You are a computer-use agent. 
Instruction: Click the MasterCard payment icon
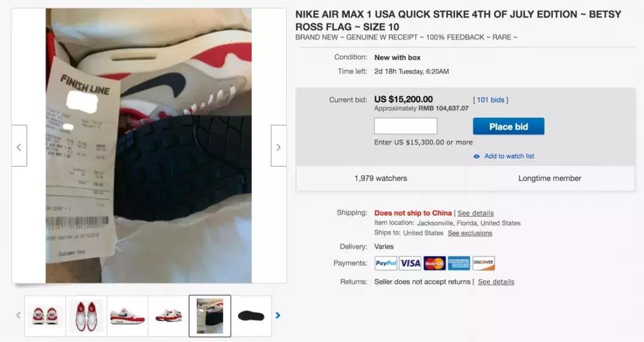(435, 263)
